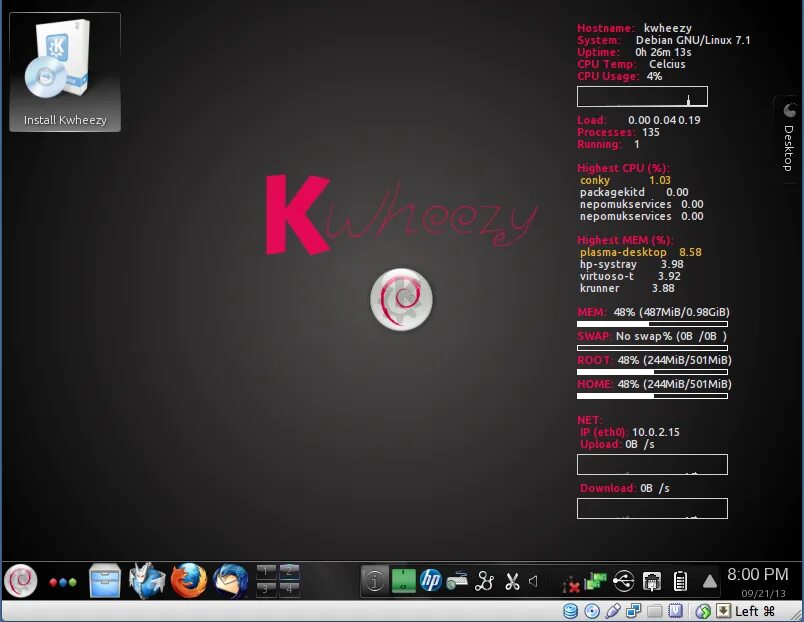This screenshot has width=804, height=622.
Task: Click the 'Left ⌘' host key label
Action: (x=754, y=611)
